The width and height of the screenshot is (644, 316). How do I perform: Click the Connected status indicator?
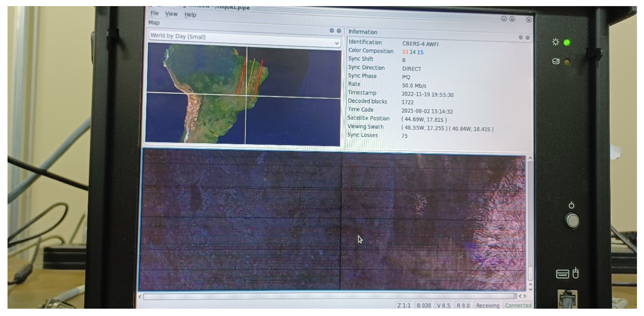click(x=518, y=305)
